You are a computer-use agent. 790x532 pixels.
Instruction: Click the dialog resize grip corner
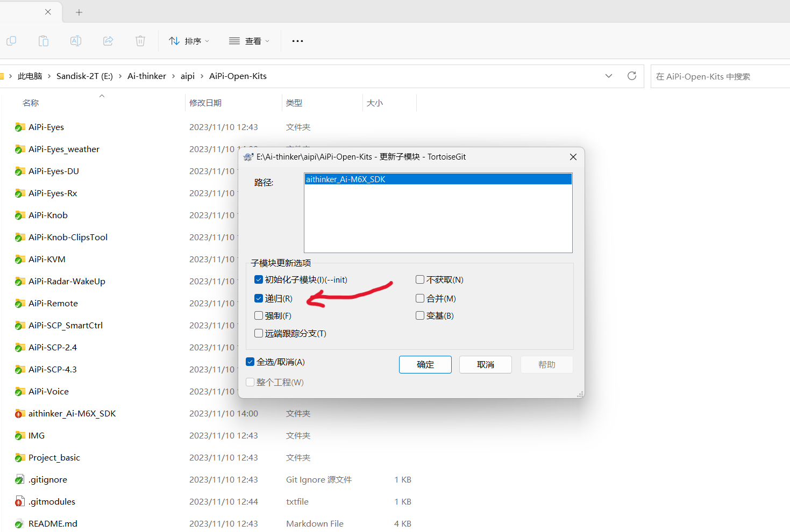click(580, 394)
